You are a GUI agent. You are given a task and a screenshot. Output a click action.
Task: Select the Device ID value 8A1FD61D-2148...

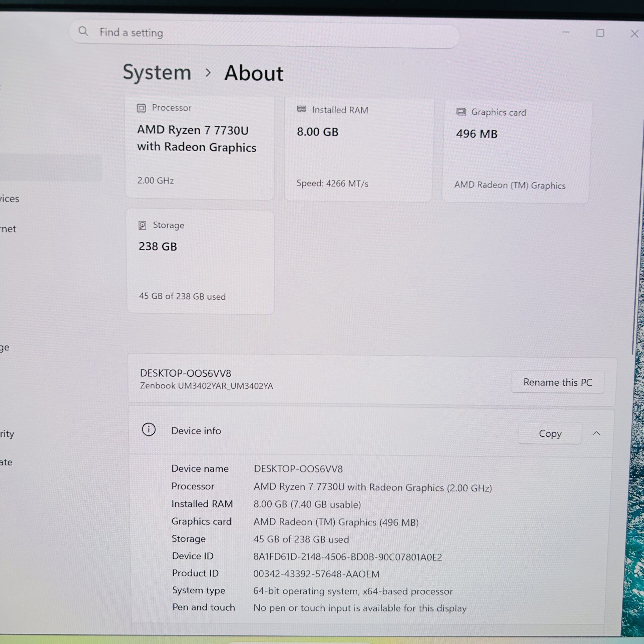click(347, 557)
